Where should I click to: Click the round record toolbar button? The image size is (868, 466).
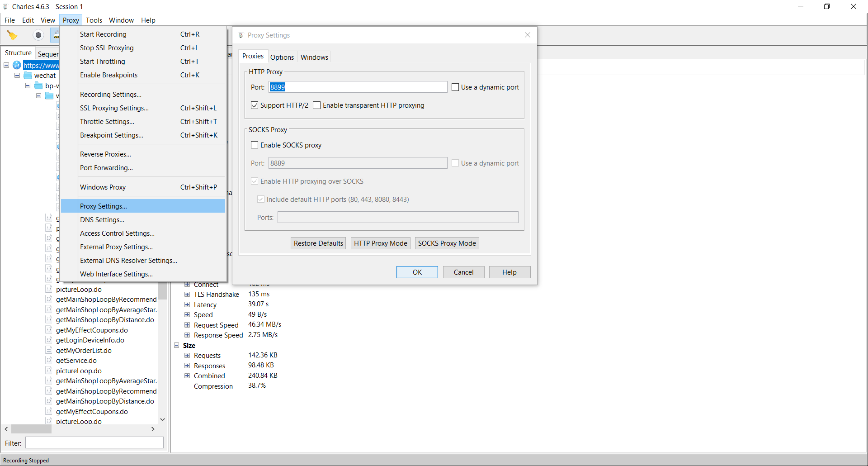pos(38,35)
